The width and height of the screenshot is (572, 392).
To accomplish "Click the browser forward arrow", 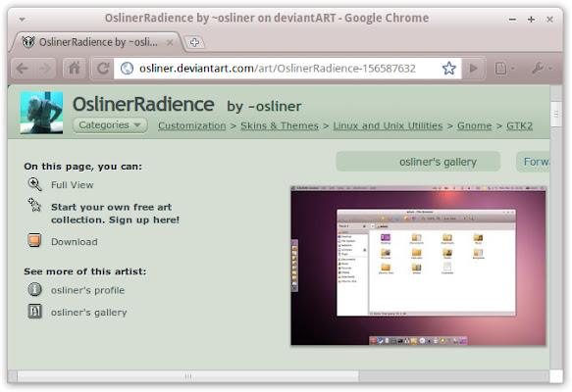I will [x=45, y=69].
